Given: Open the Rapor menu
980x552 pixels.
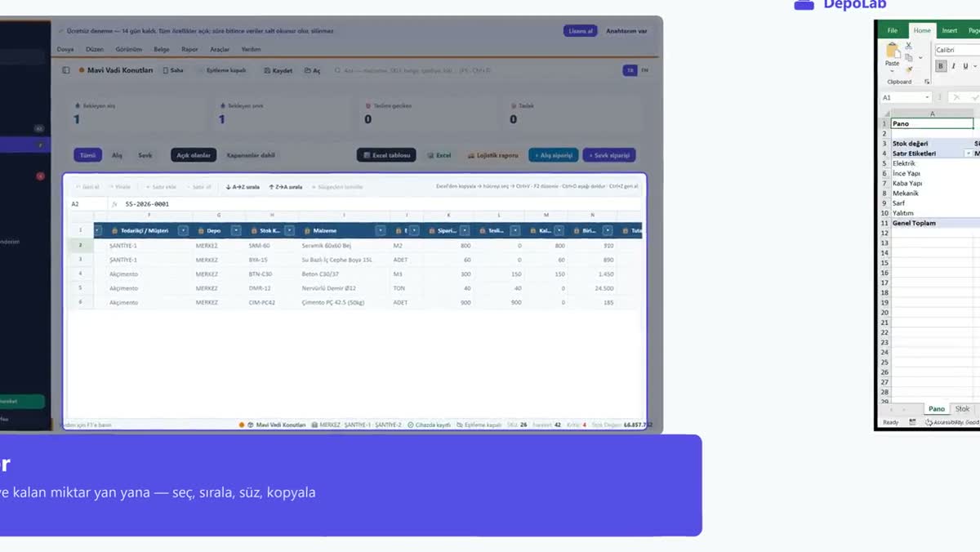Looking at the screenshot, I should click(189, 50).
